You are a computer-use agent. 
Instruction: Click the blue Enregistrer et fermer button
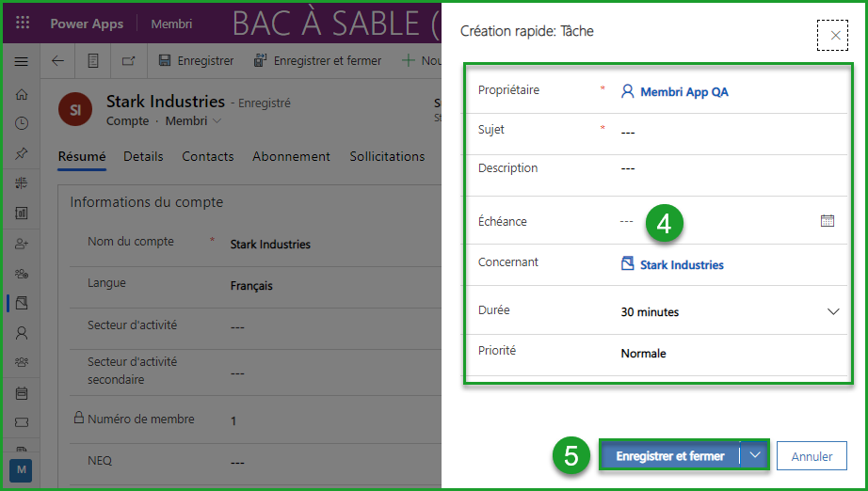click(x=669, y=456)
